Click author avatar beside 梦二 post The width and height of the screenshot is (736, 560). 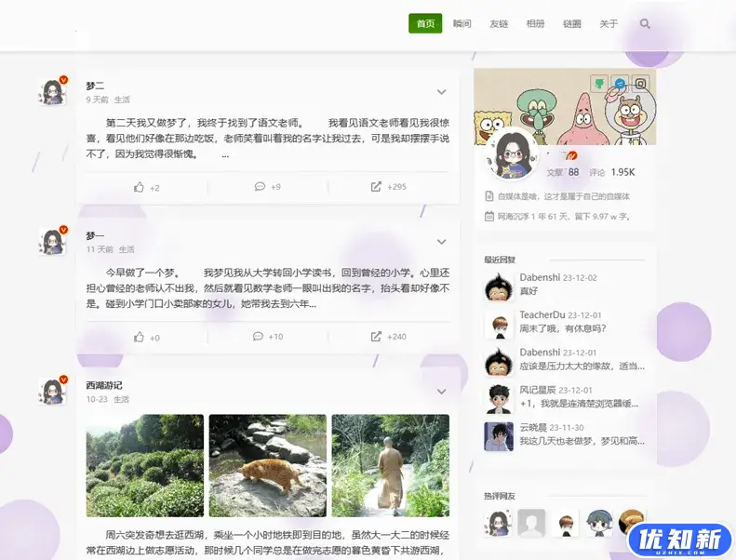(52, 91)
